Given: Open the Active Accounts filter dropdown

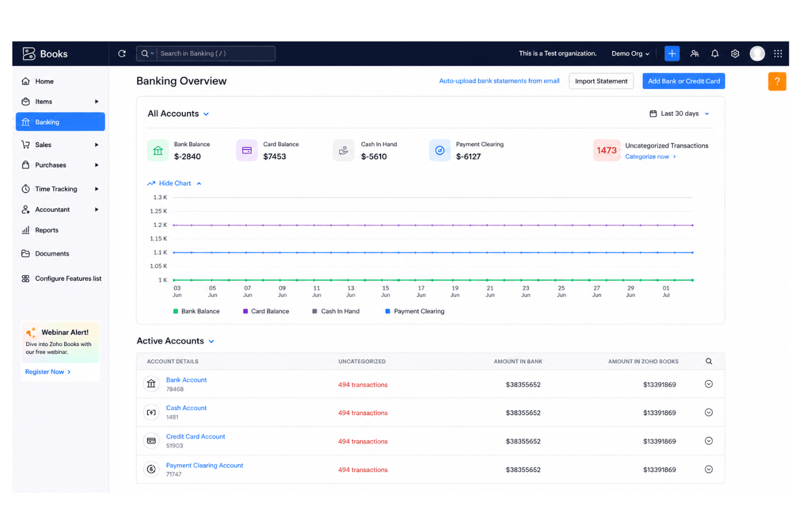Looking at the screenshot, I should [x=175, y=341].
